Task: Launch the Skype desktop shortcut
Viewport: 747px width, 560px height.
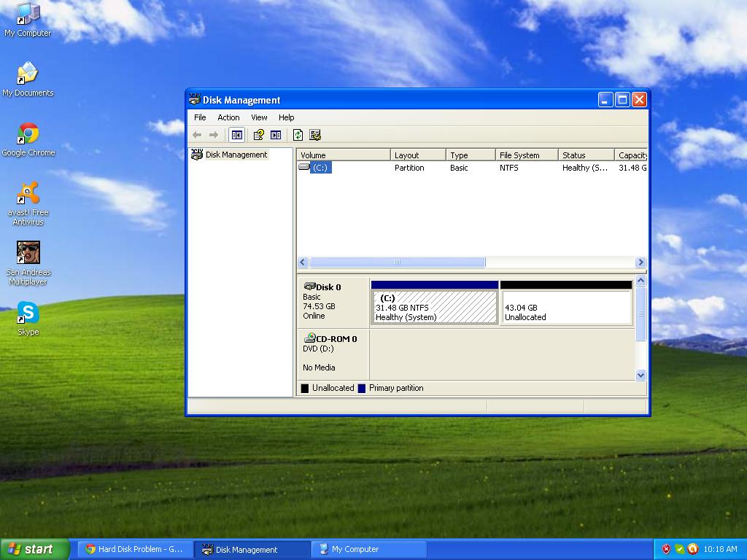Action: (28, 314)
